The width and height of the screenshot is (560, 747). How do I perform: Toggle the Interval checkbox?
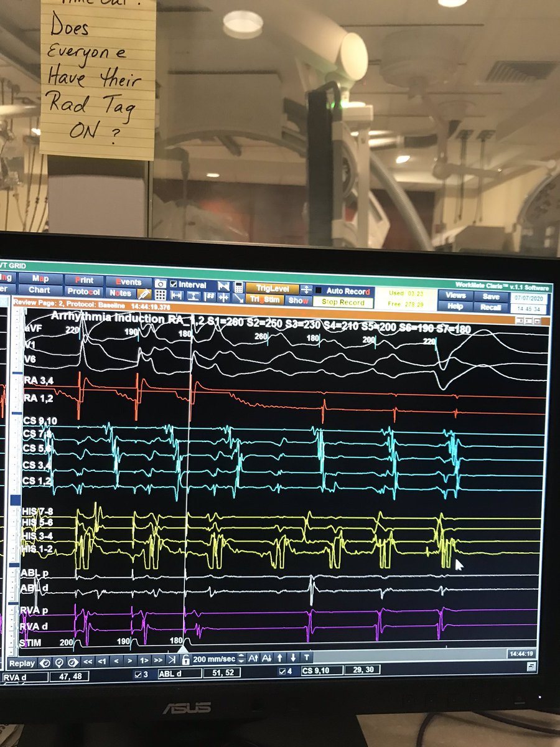174,284
